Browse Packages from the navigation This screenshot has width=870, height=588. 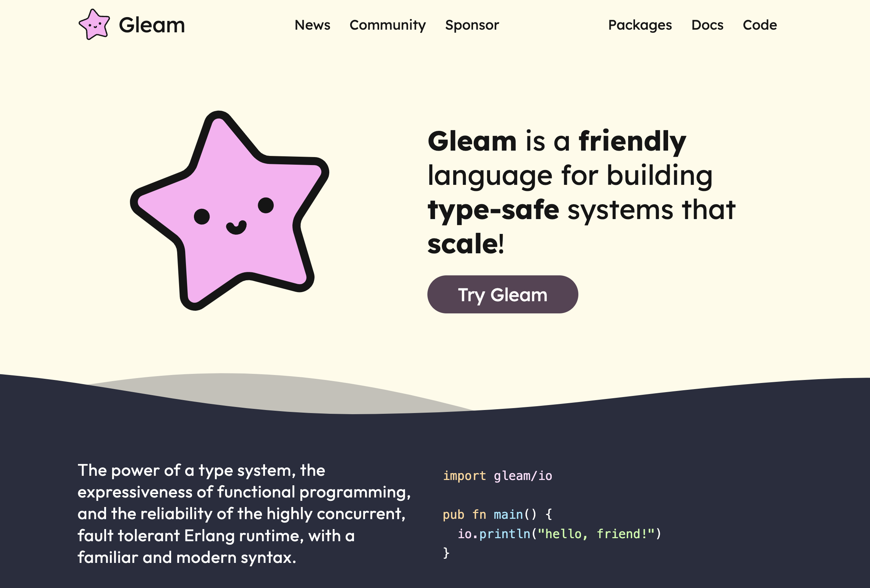640,25
